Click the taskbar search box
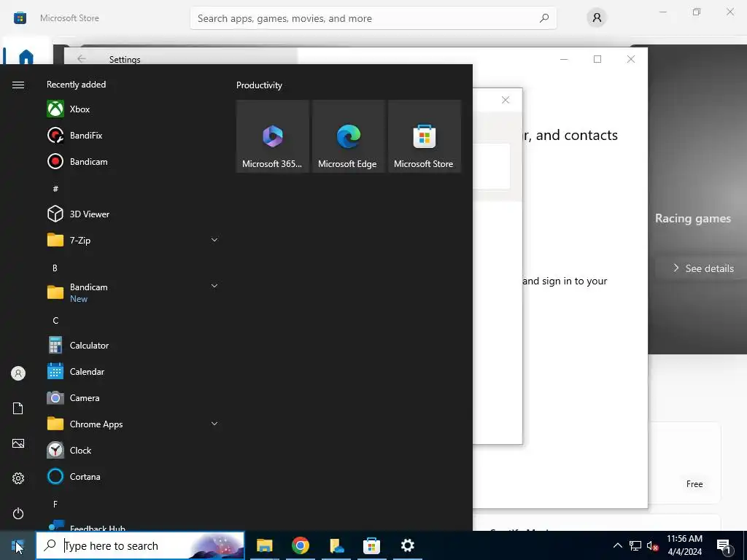Screen dimensions: 747x560 (x=140, y=545)
